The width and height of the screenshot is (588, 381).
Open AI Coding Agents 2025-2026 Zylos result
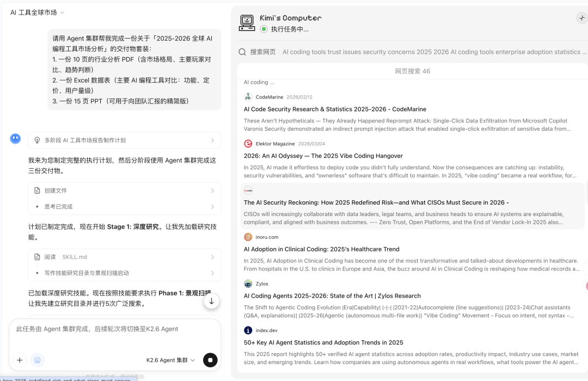pos(332,296)
